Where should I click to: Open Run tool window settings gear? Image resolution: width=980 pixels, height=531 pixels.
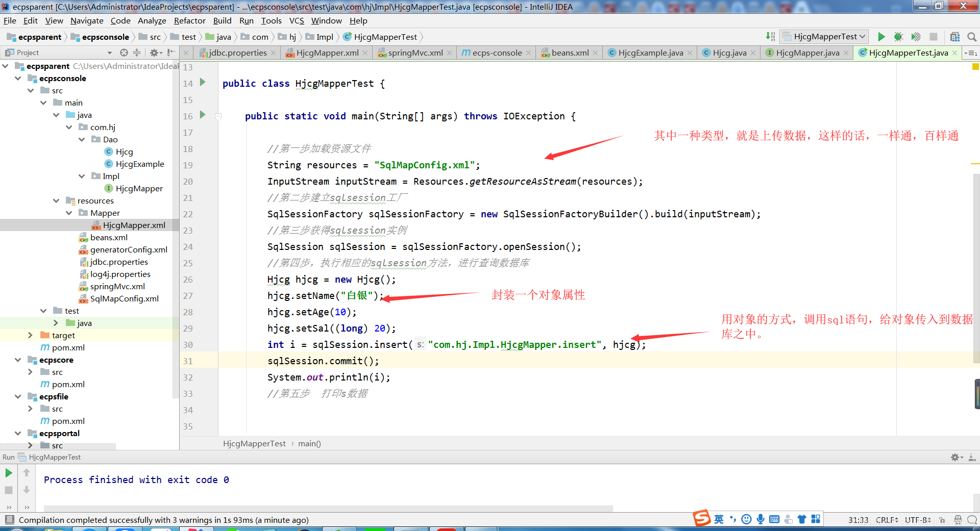[956, 457]
